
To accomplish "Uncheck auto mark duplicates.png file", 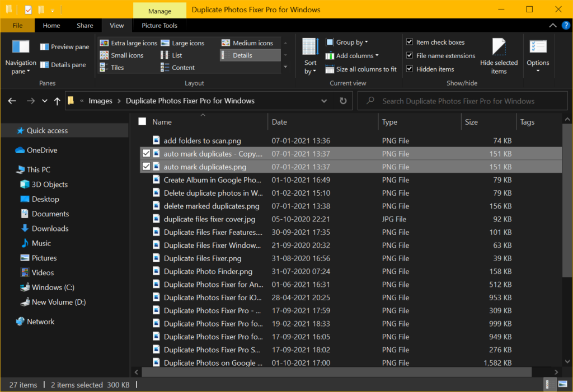I will pos(146,167).
